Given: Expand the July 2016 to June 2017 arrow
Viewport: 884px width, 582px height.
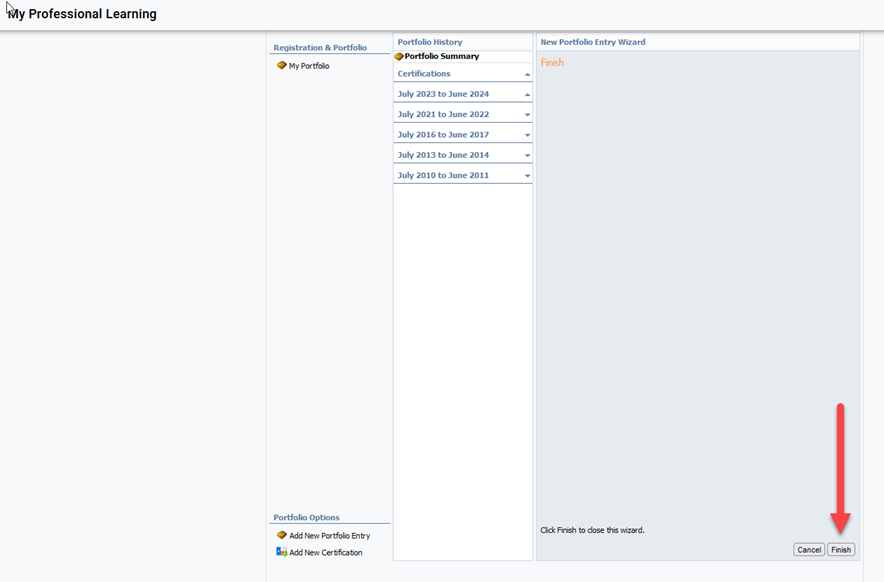Looking at the screenshot, I should 527,135.
